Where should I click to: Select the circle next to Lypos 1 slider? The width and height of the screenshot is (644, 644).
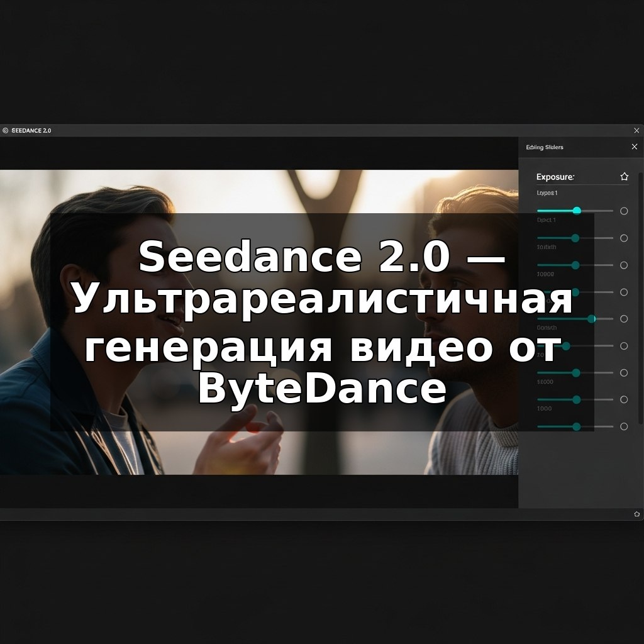[x=624, y=211]
